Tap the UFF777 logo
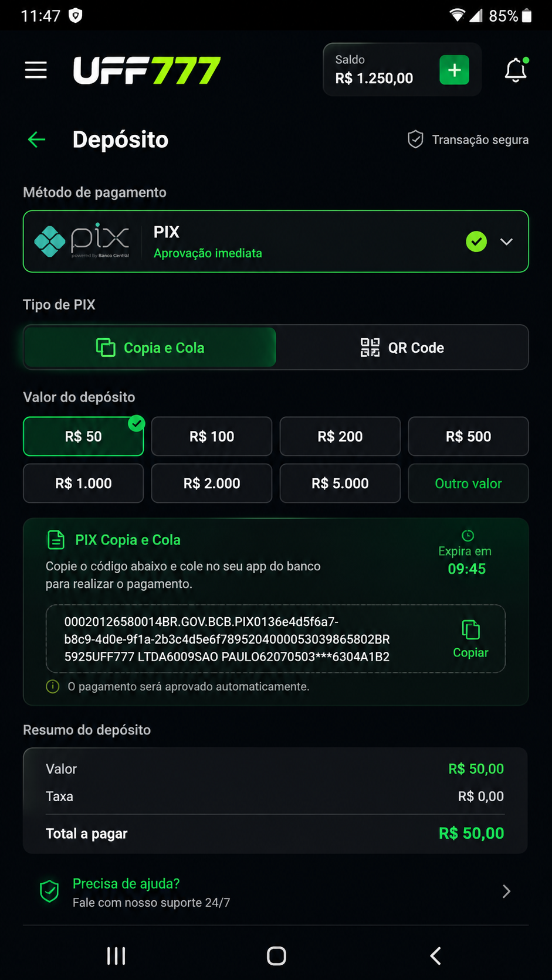The image size is (552, 980). 147,70
